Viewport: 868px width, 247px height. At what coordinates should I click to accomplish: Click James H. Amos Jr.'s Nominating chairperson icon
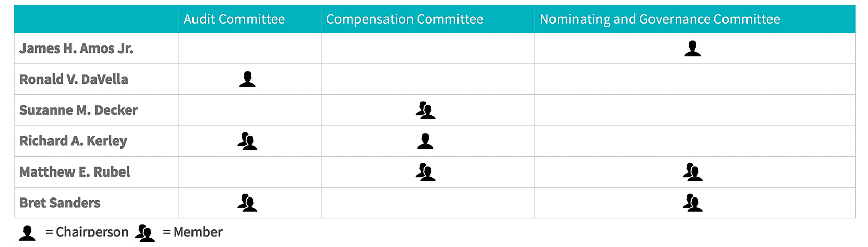coord(692,48)
